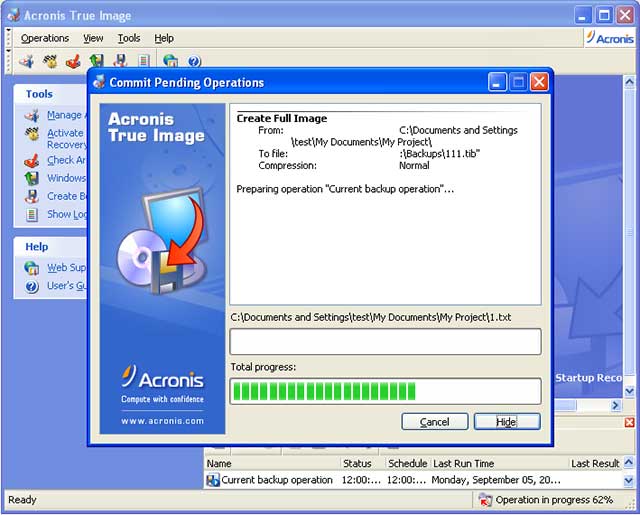Open the Help menu
The image size is (640, 515).
tap(164, 38)
